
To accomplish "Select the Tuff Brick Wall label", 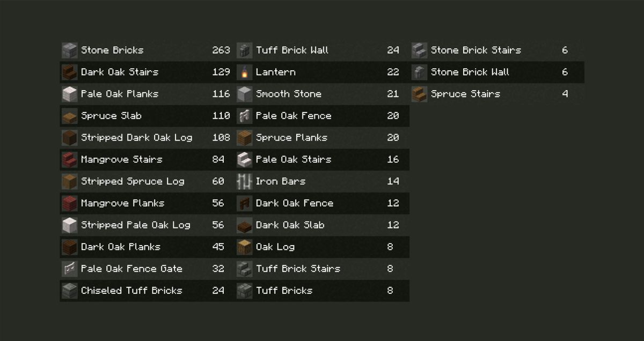I will (292, 50).
